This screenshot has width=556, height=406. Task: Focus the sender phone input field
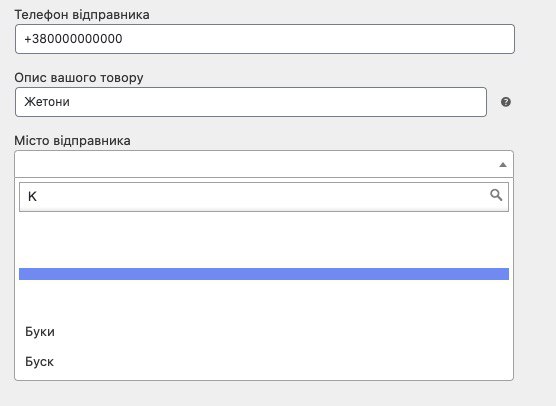265,39
